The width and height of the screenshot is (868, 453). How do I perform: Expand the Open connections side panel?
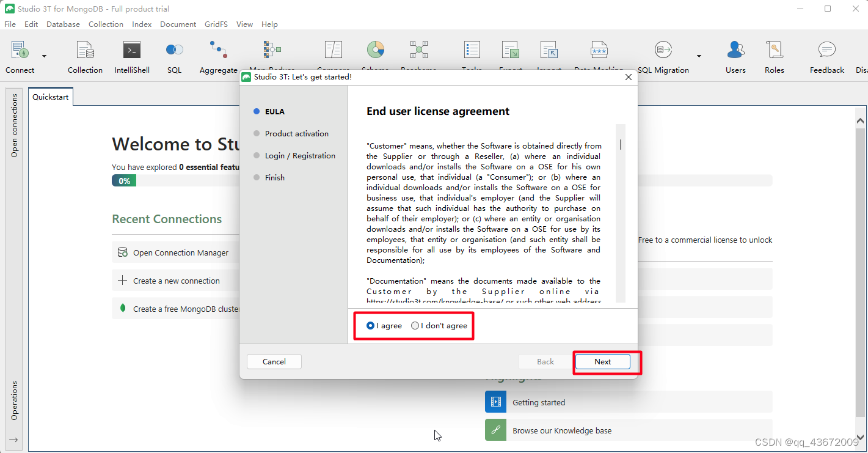click(15, 125)
